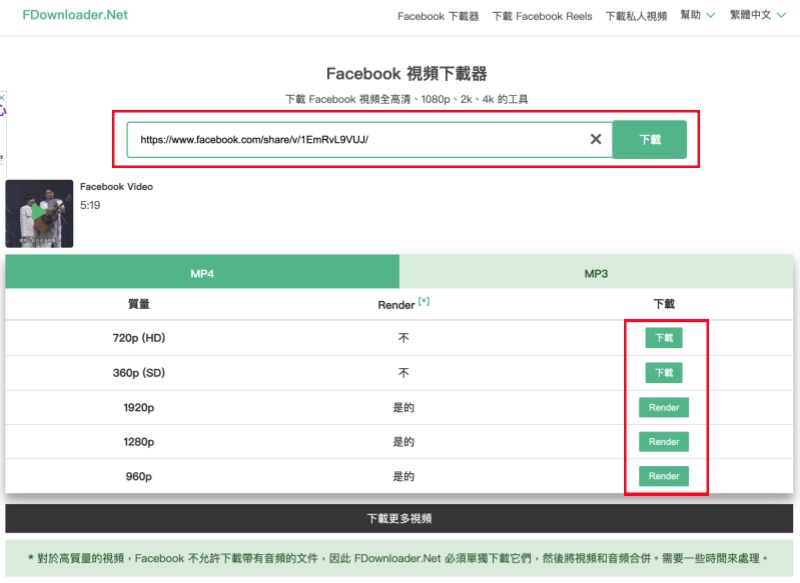
Task: Open the FDownloader.Net home logo link
Action: [75, 15]
